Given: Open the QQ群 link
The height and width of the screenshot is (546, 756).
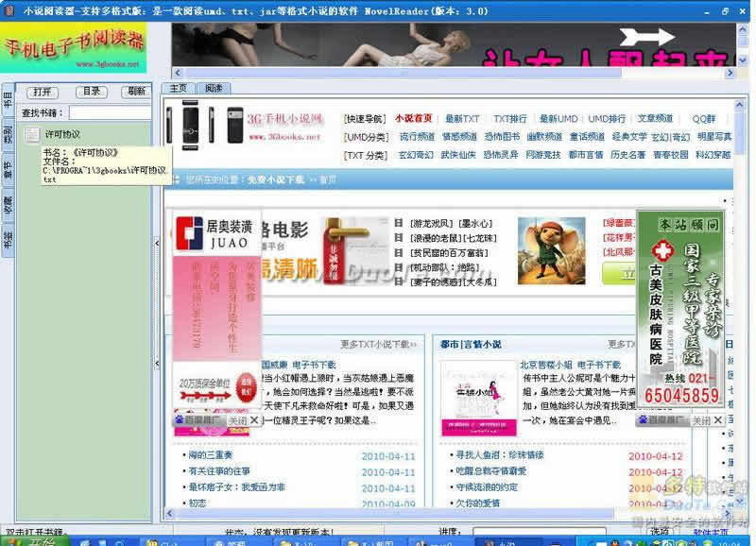Looking at the screenshot, I should (703, 118).
